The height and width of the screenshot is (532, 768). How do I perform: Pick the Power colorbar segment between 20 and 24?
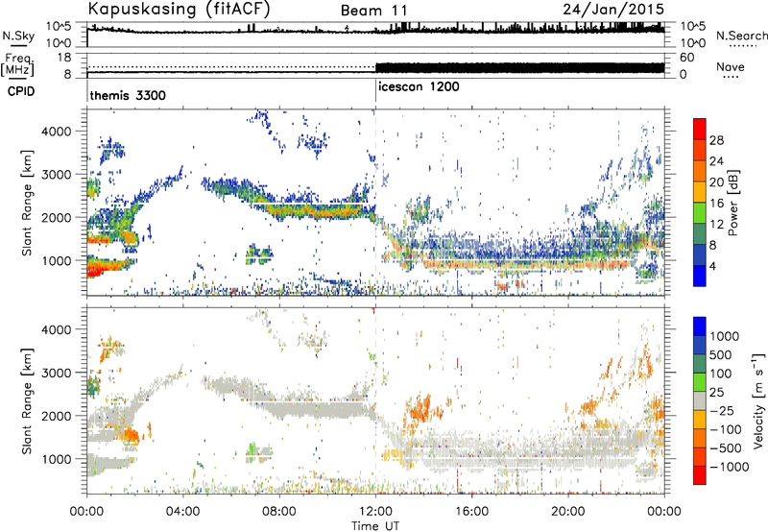(700, 172)
